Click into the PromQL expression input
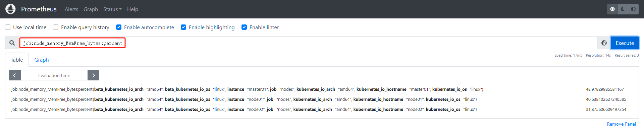Viewport: 644px width, 133px height. coord(308,43)
